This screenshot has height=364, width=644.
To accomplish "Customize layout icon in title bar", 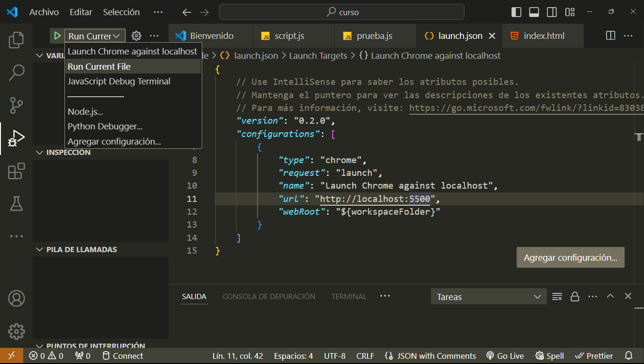I will point(570,12).
